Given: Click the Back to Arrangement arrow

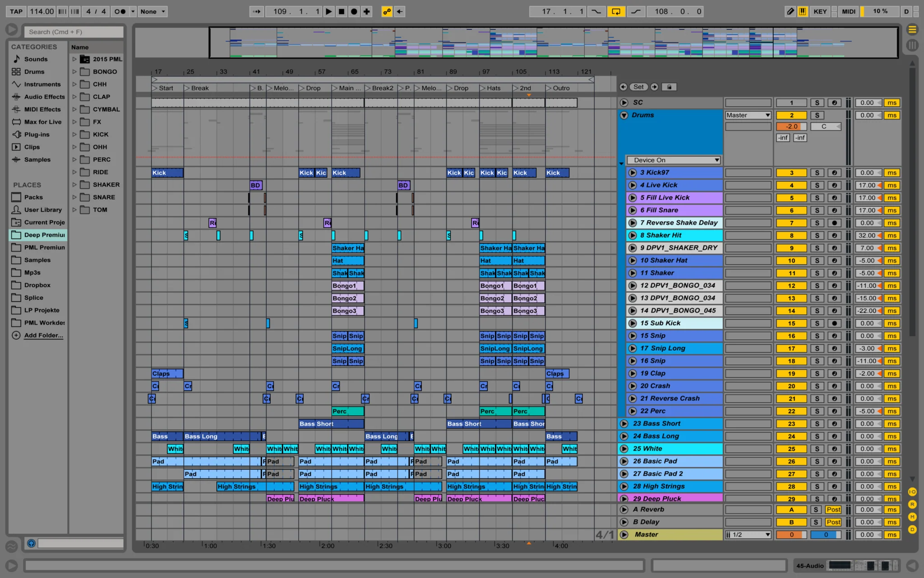Looking at the screenshot, I should 400,11.
